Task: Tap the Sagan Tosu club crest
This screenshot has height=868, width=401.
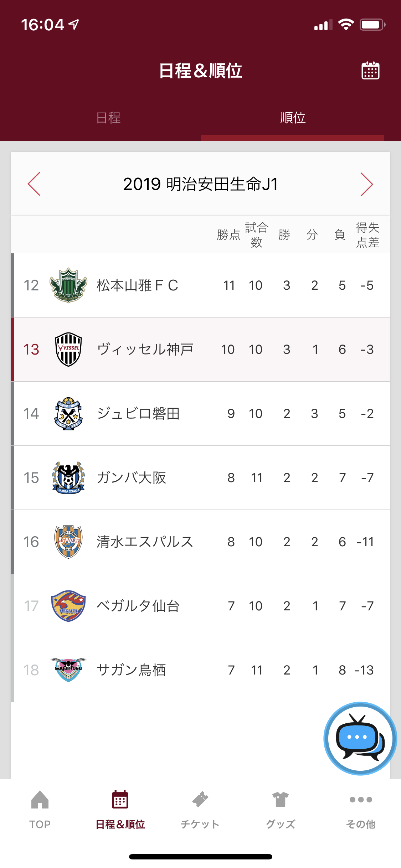Action: [x=68, y=670]
